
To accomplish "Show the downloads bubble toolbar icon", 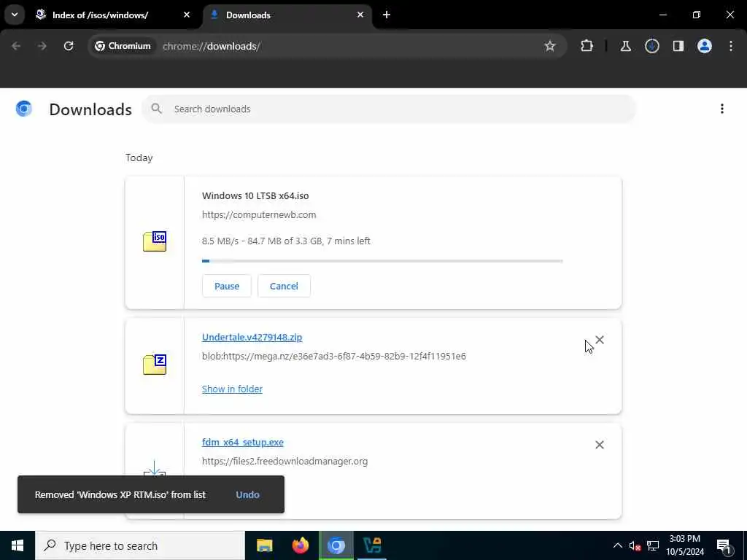I will pos(651,46).
